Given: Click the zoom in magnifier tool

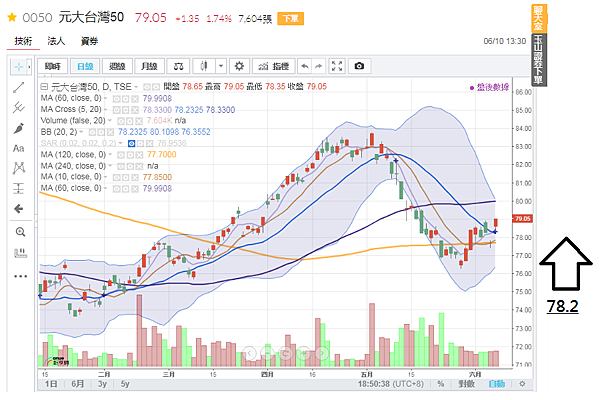Looking at the screenshot, I should coord(18,231).
